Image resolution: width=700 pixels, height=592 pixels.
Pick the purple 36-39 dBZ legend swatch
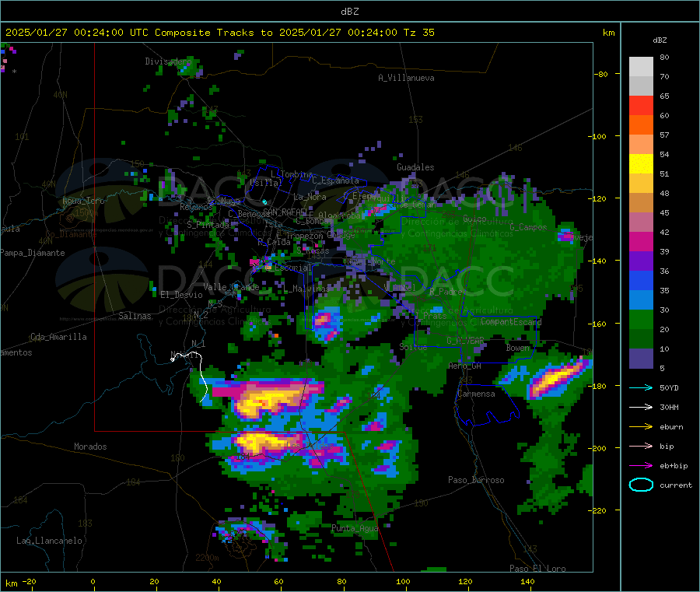(641, 261)
